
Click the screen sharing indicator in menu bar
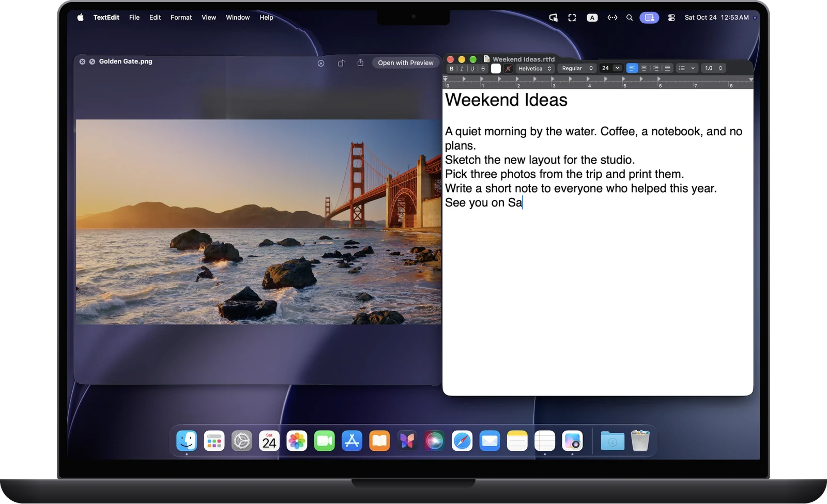click(649, 18)
